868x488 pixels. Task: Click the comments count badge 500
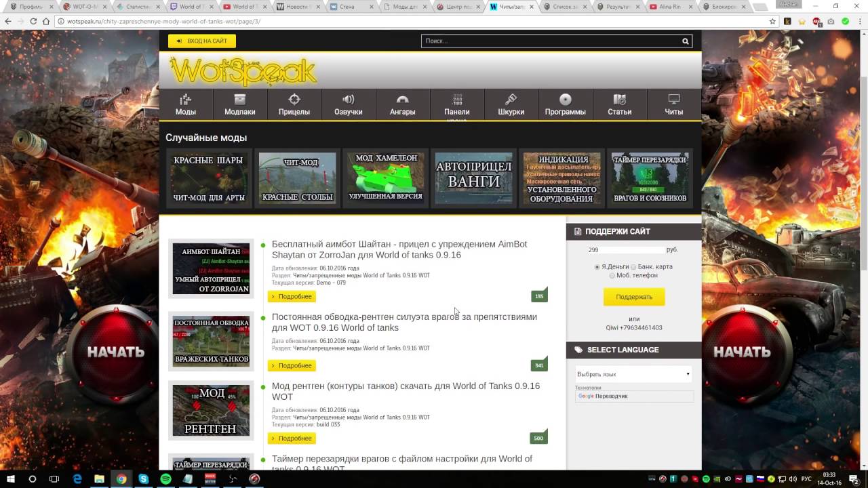[538, 437]
